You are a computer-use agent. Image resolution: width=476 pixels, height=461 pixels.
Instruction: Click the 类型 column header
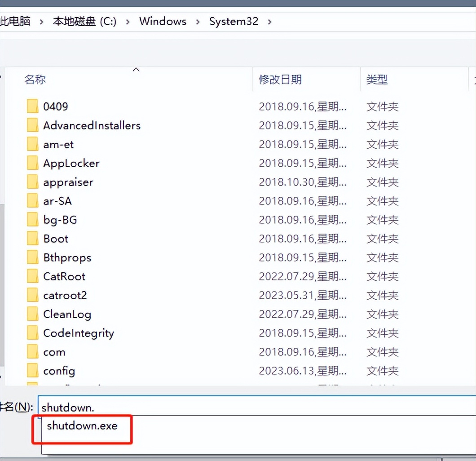coord(377,79)
